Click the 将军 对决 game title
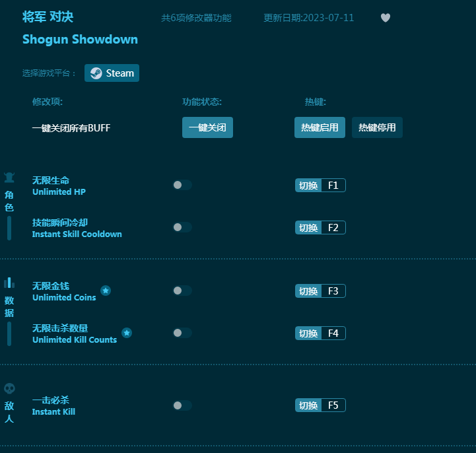 click(x=48, y=17)
